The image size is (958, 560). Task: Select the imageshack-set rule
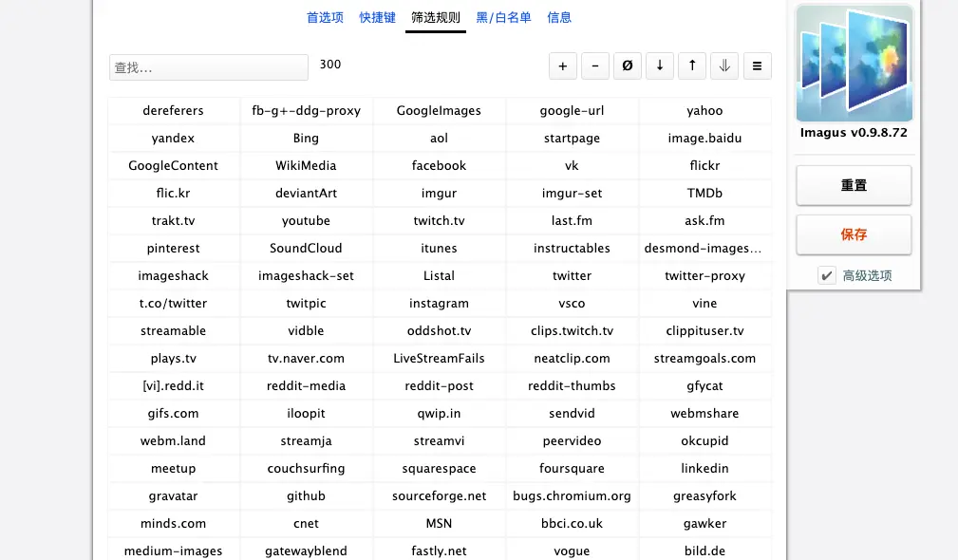pyautogui.click(x=306, y=275)
